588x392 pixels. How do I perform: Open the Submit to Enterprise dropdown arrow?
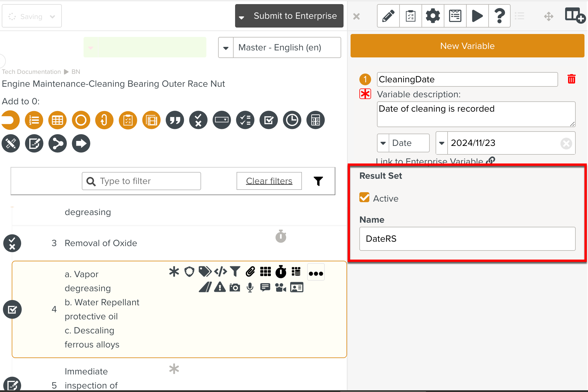click(242, 17)
